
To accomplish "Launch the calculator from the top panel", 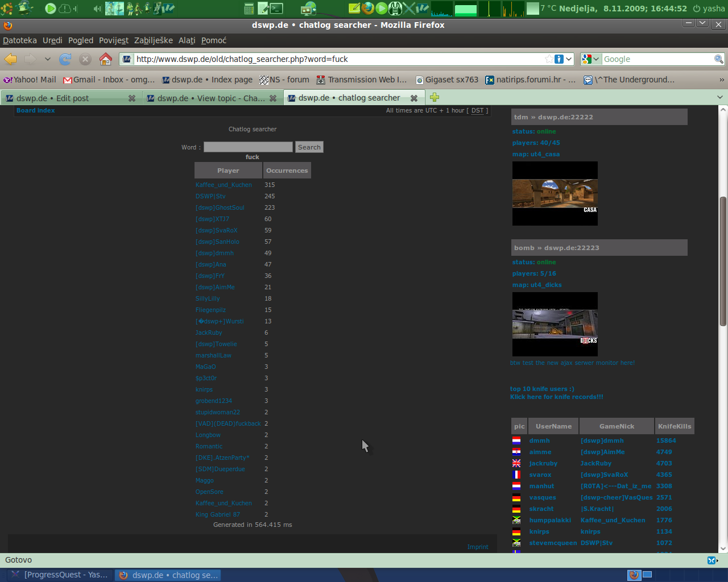I will pyautogui.click(x=249, y=8).
